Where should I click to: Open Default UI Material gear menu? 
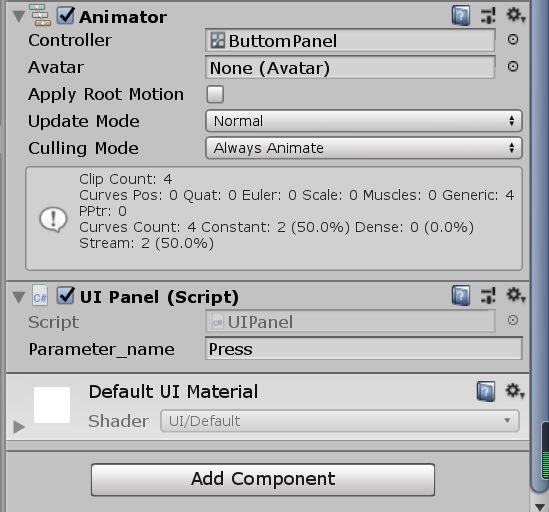click(515, 391)
